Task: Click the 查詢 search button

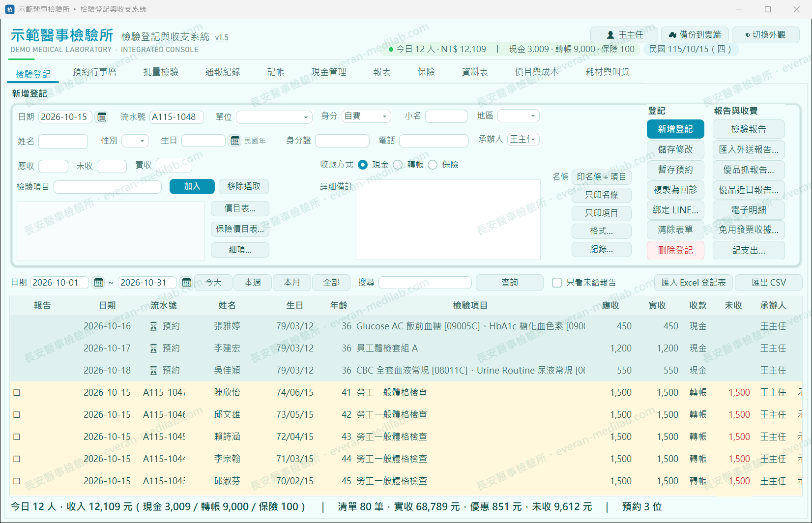Action: pos(510,283)
